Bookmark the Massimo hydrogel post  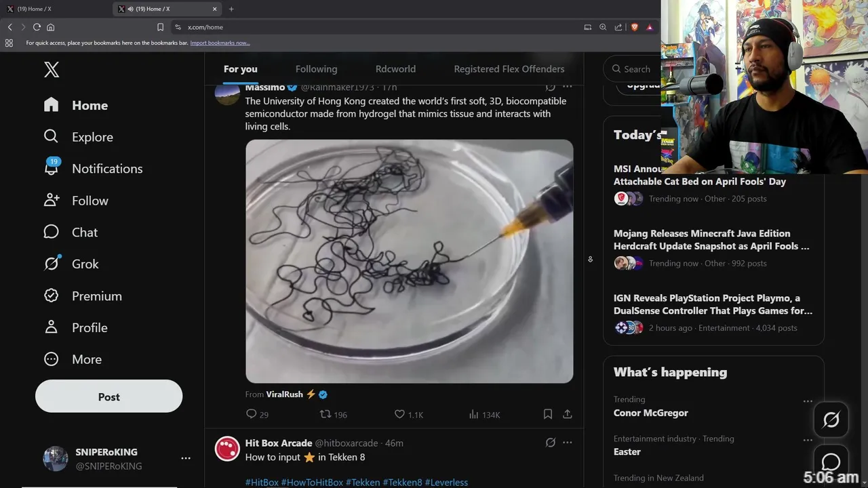[548, 414]
